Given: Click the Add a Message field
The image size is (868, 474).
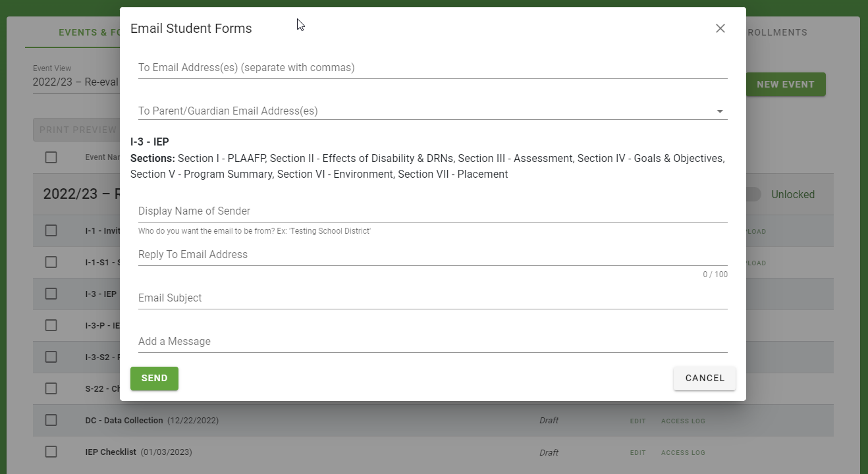Looking at the screenshot, I should tap(433, 342).
